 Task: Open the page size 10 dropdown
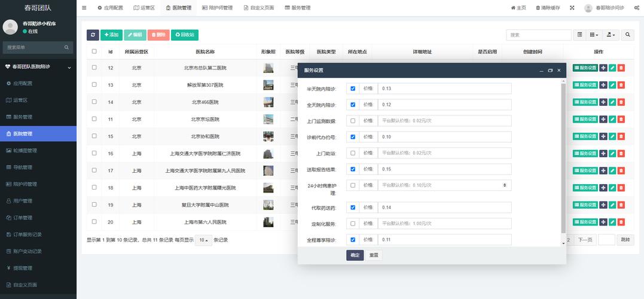pyautogui.click(x=203, y=240)
